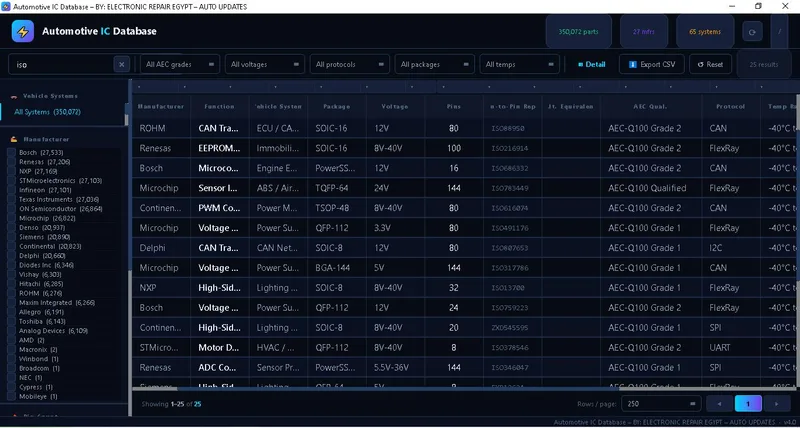The height and width of the screenshot is (428, 800).
Task: Sort by the Function column header
Action: (x=219, y=107)
